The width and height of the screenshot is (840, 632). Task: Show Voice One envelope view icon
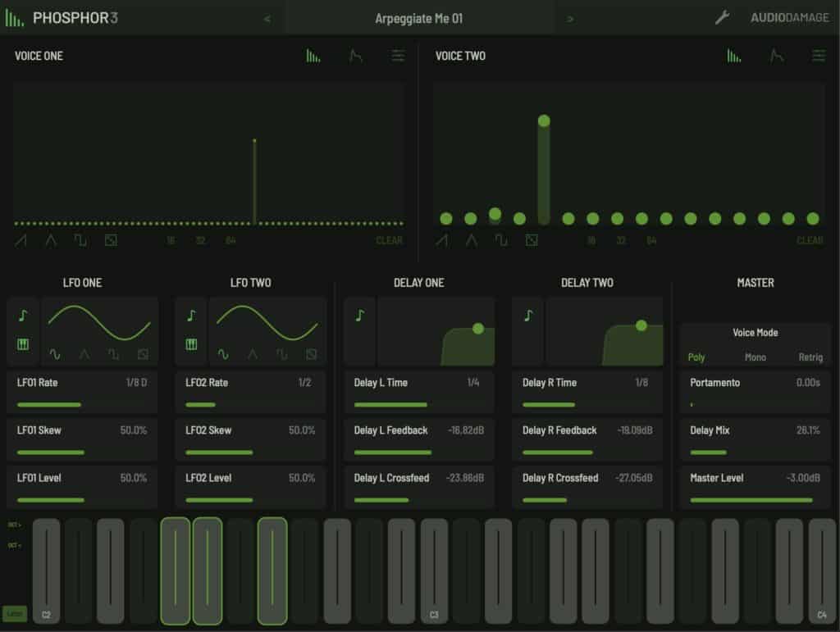coord(356,56)
